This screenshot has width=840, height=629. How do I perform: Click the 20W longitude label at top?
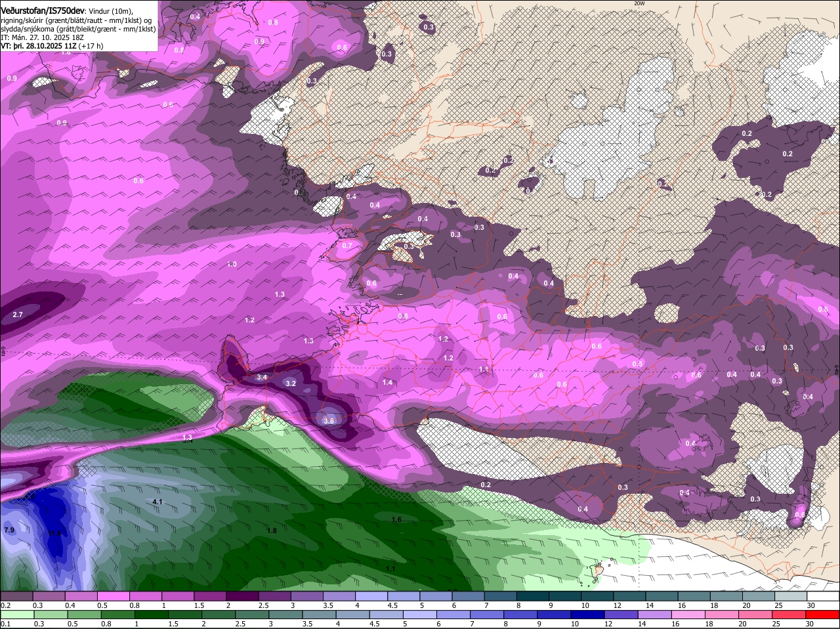pos(639,3)
